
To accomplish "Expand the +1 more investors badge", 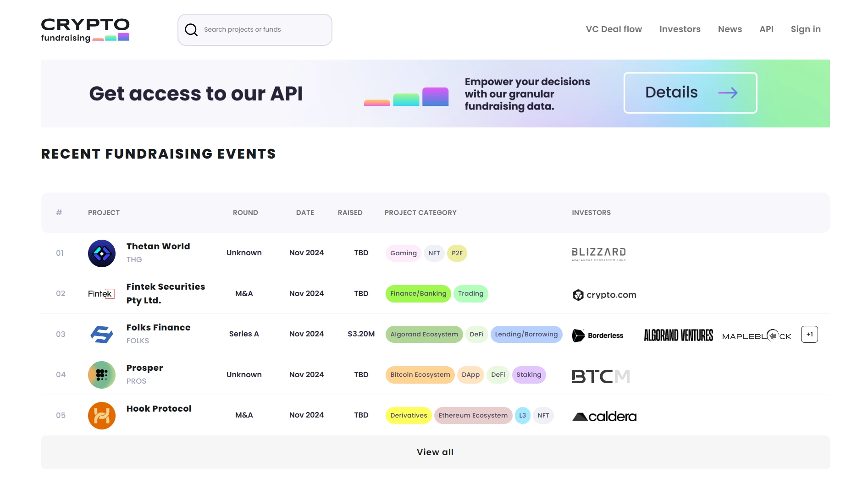I will pyautogui.click(x=809, y=335).
